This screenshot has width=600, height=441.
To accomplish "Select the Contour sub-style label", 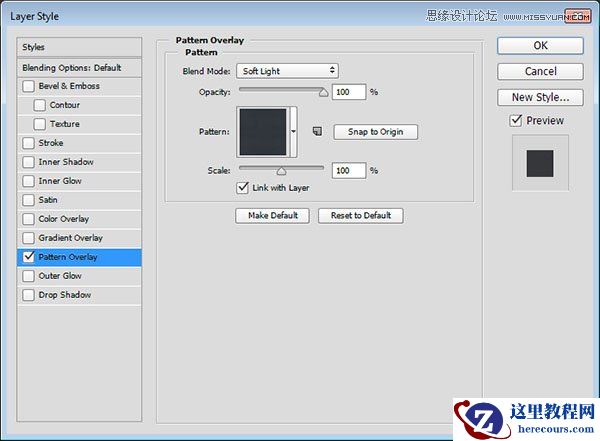I will pos(65,105).
